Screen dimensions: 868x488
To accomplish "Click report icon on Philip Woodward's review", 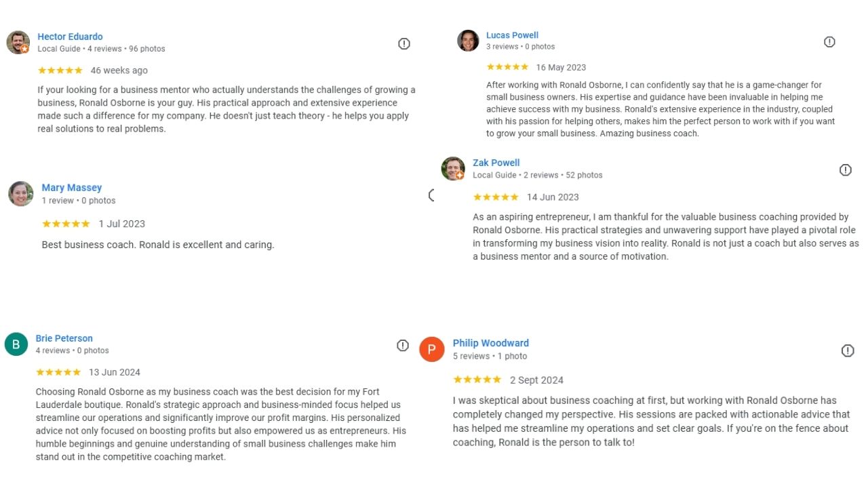I will [848, 350].
